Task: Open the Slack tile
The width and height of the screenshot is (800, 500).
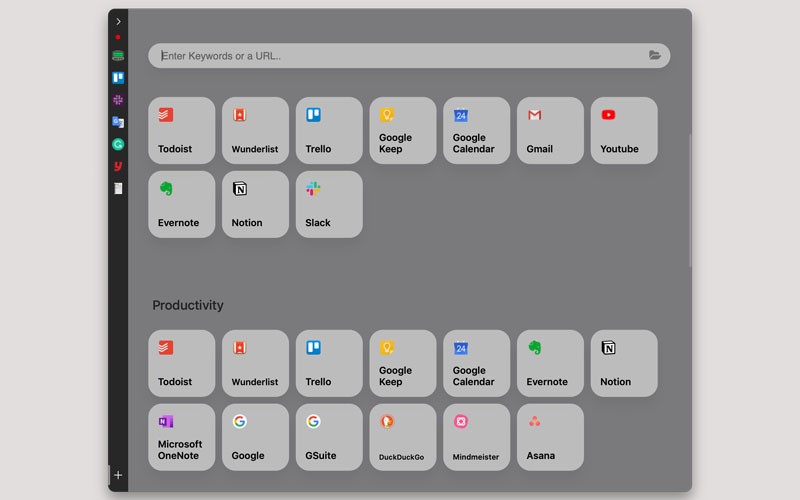Action: click(x=329, y=204)
